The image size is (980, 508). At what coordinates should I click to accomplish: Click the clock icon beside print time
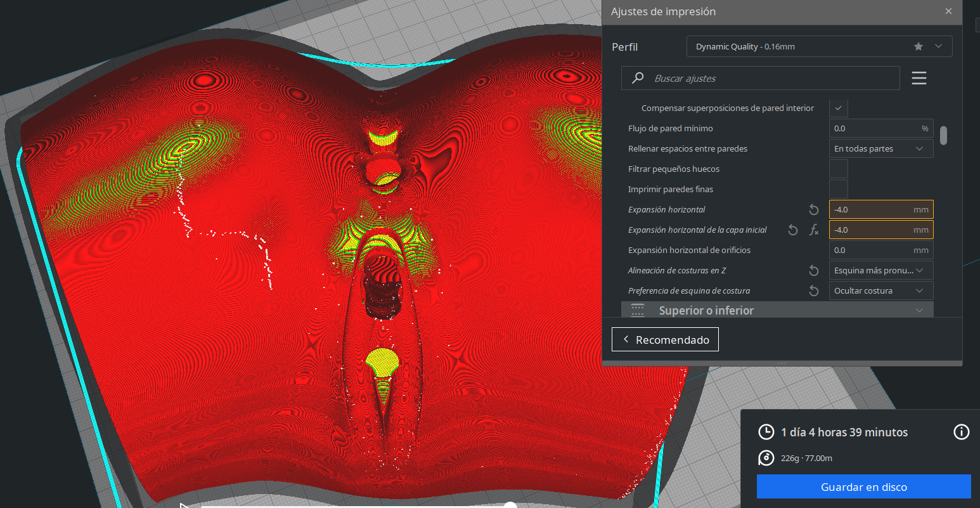tap(766, 432)
